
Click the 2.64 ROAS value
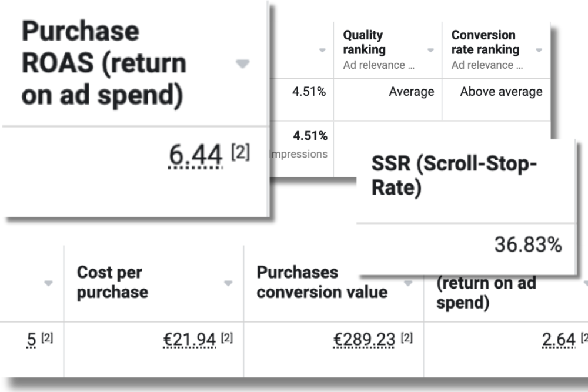click(559, 340)
